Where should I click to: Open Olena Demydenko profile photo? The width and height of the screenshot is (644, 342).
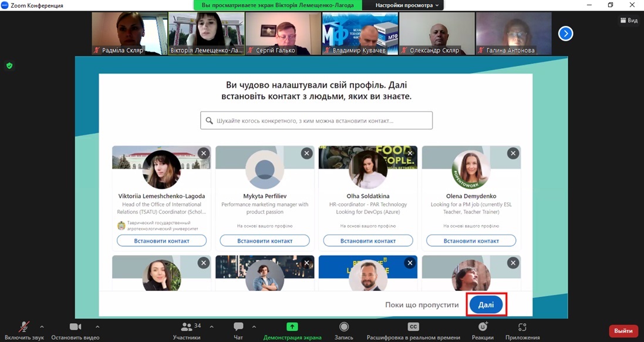(x=471, y=169)
